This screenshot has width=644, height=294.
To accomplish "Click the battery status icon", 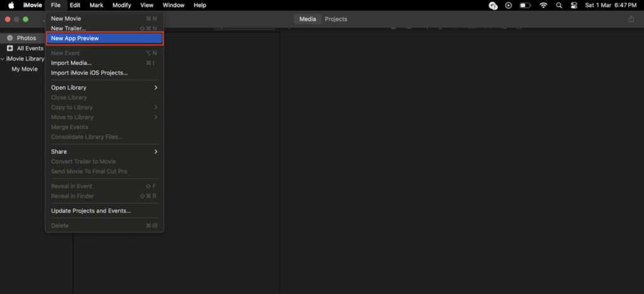I will pyautogui.click(x=526, y=5).
